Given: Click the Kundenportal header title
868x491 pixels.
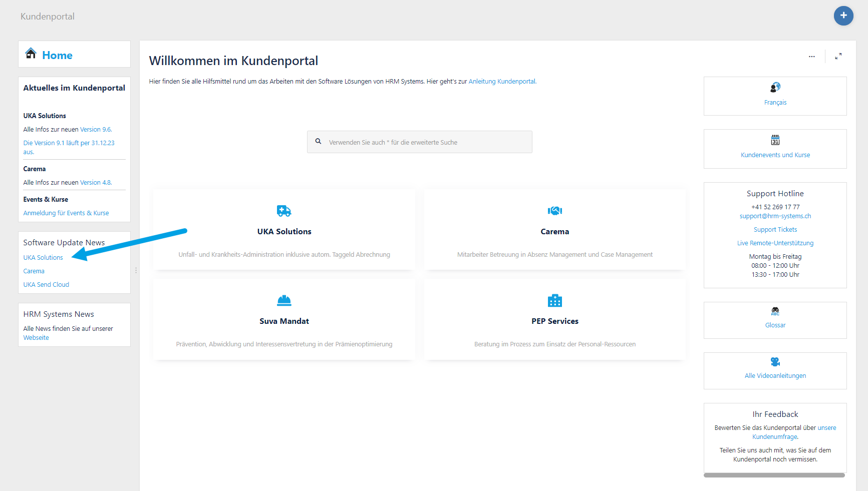Looking at the screenshot, I should [48, 16].
